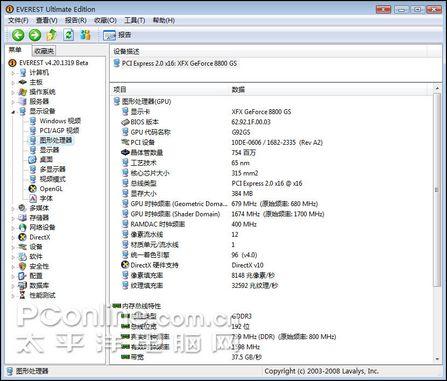Click the 晶体管数量 row icon

click(125, 153)
